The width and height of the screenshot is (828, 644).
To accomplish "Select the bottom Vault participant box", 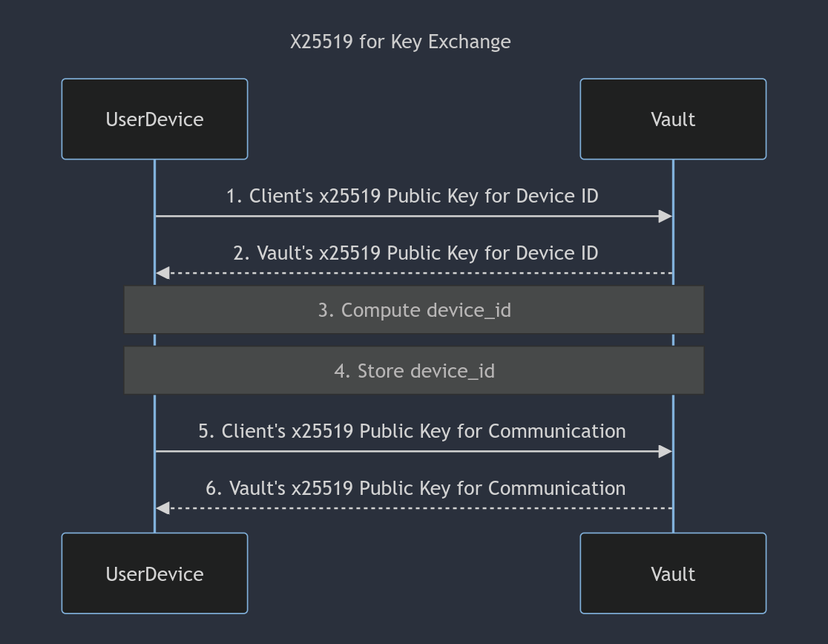I will 673,574.
